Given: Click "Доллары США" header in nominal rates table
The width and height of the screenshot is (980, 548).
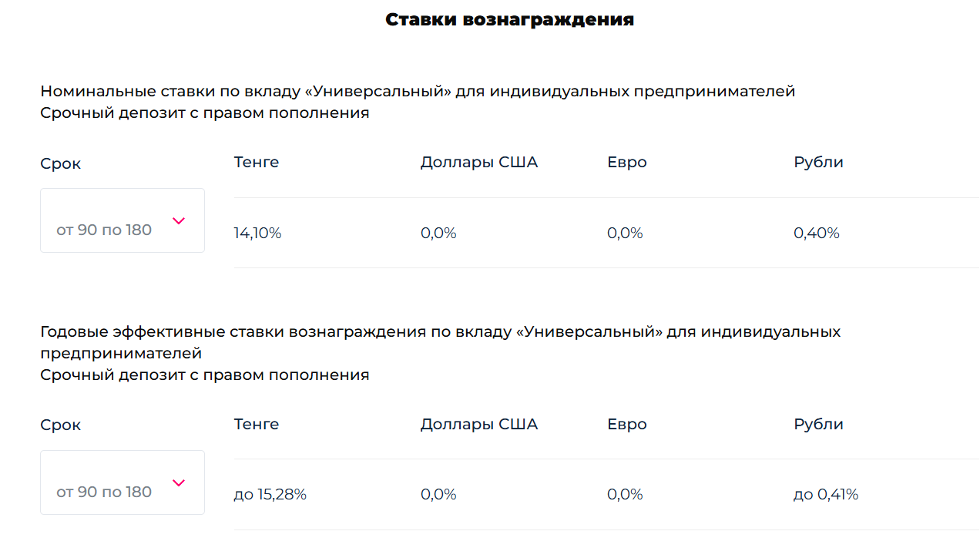Looking at the screenshot, I should pyautogui.click(x=478, y=163).
